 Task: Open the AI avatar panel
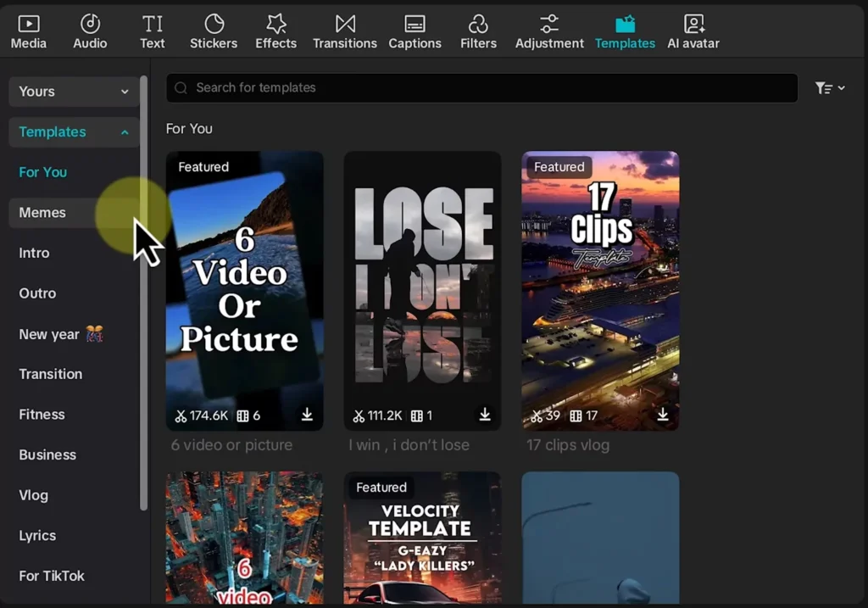693,32
